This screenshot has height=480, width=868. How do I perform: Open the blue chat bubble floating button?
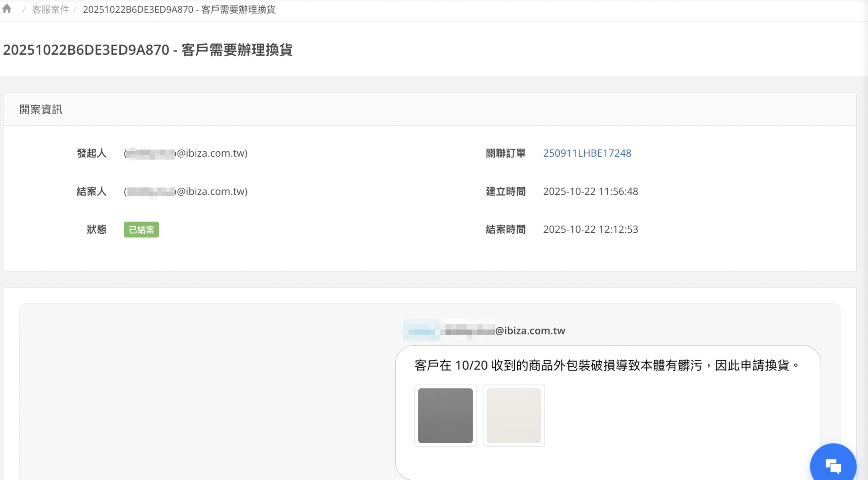point(833,466)
